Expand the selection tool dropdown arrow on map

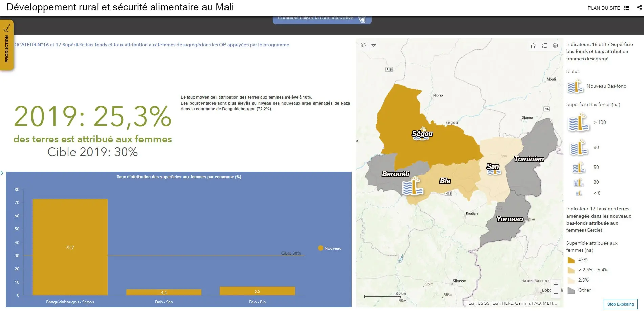click(x=374, y=45)
